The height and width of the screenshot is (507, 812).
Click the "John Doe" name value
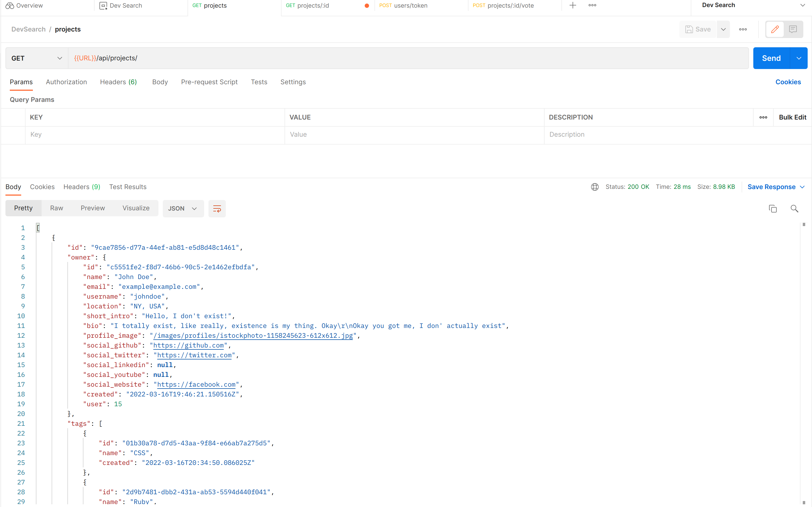(x=134, y=277)
